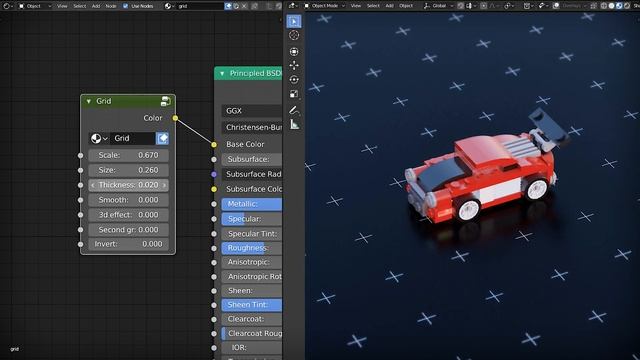The image size is (640, 360).
Task: Select the Measure ruler tool
Action: pos(294,124)
